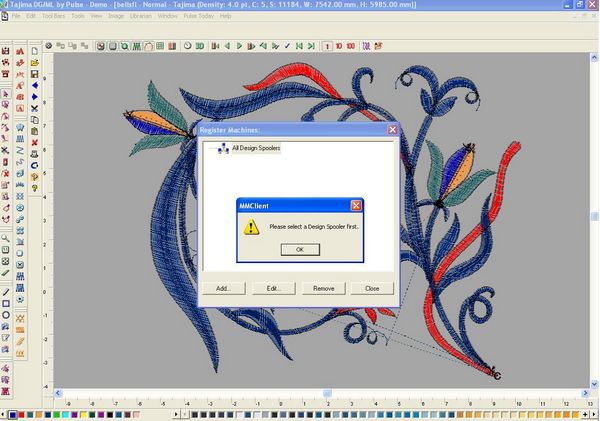This screenshot has height=421, width=600.
Task: Select the scissors Cut icon
Action: (x=35, y=108)
